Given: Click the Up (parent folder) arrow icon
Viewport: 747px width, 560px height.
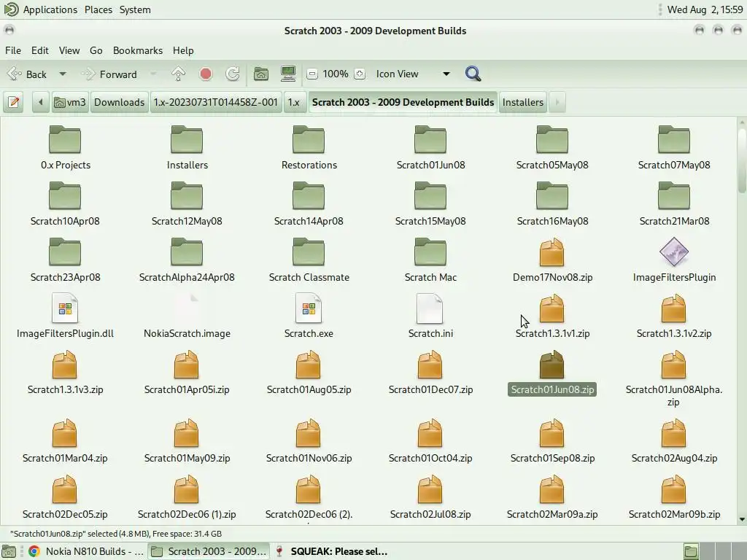Looking at the screenshot, I should tap(178, 74).
